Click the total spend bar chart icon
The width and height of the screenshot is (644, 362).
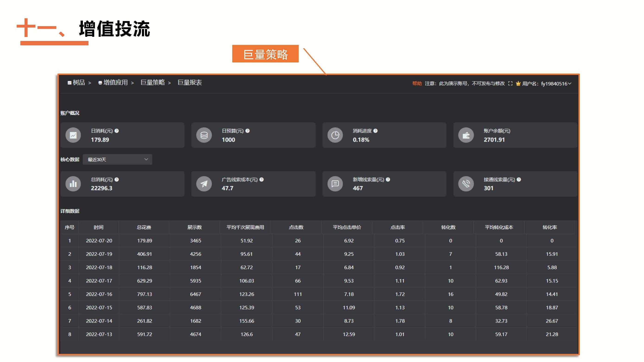[x=73, y=184]
